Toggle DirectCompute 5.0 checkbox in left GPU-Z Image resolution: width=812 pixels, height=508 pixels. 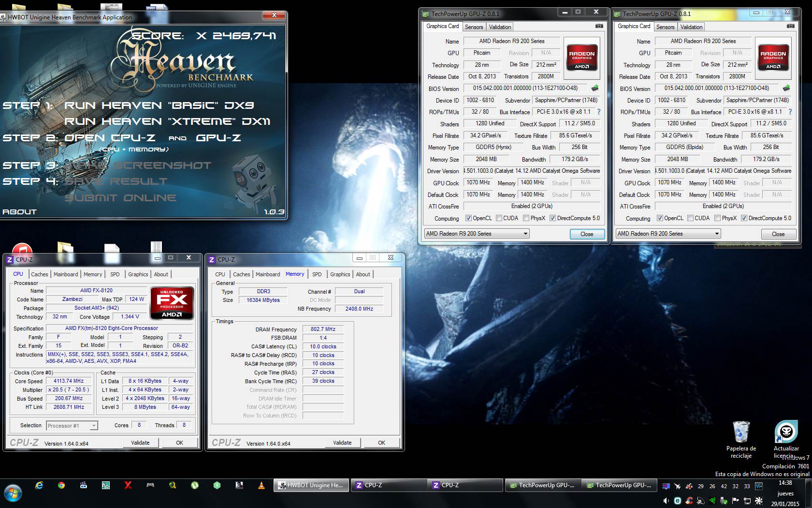552,218
